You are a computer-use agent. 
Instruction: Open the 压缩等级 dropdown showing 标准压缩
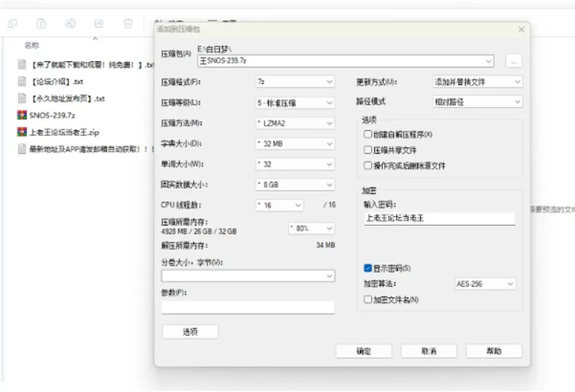tap(295, 102)
